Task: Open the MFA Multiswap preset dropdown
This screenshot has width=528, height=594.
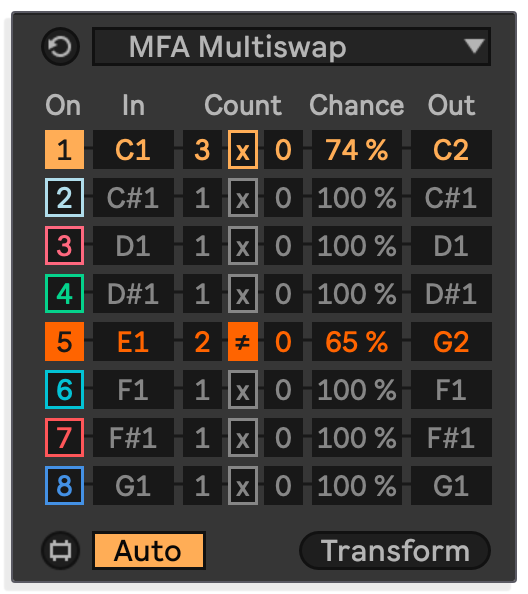Action: point(291,47)
